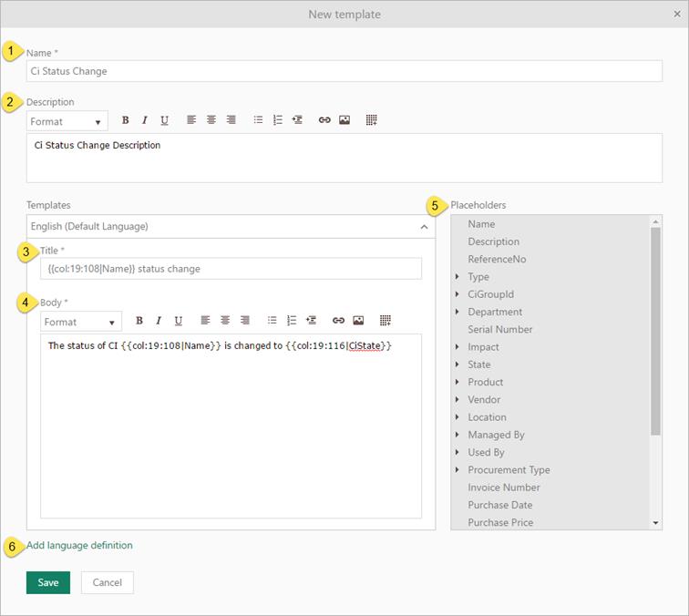
Task: Expand the Vendor placeholder node
Action: click(x=458, y=400)
